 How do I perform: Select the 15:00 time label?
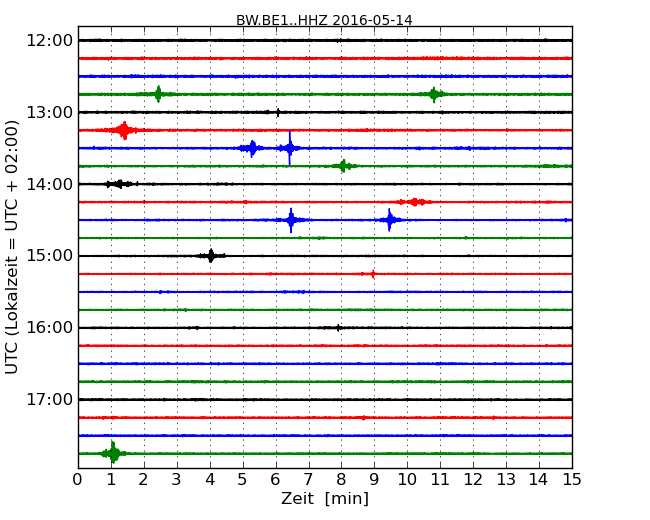pos(49,256)
